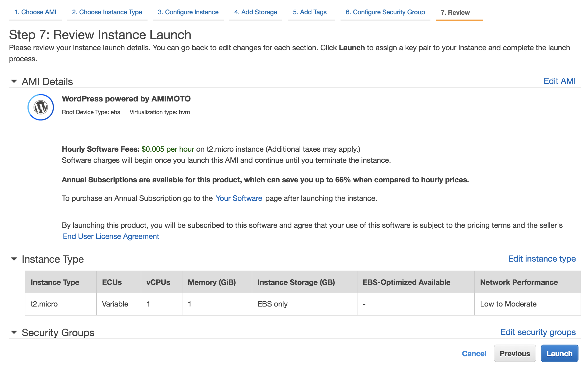
Task: Click the vCPUs column header
Action: click(162, 282)
